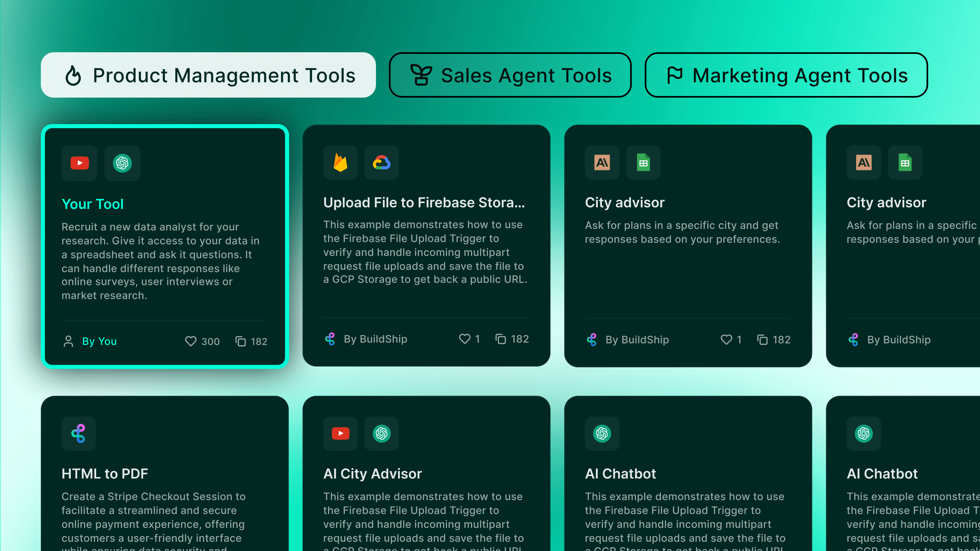Click the BuildShip logo in the fully visible City advisor footer
Image resolution: width=980 pixels, height=551 pixels.
592,340
